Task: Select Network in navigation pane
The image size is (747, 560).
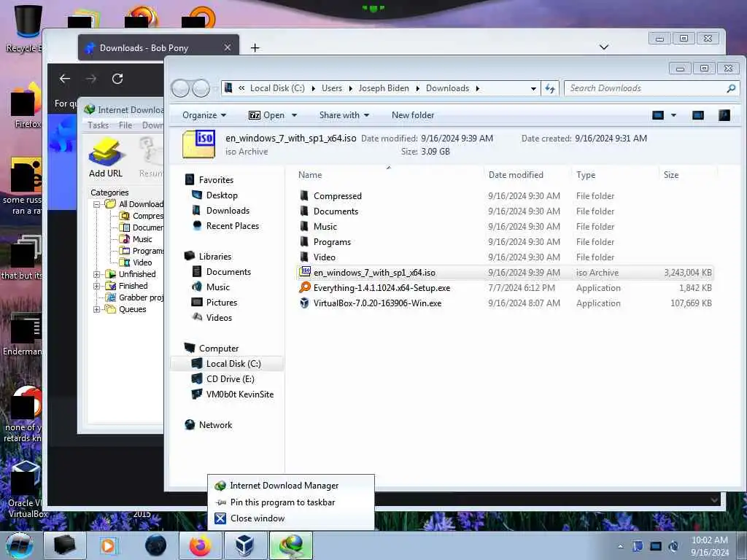Action: (x=215, y=425)
